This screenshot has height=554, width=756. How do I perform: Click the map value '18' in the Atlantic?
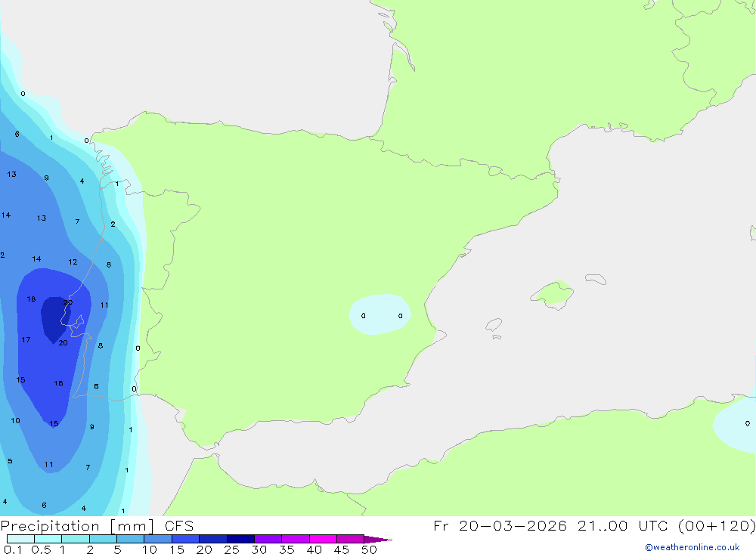[31, 299]
